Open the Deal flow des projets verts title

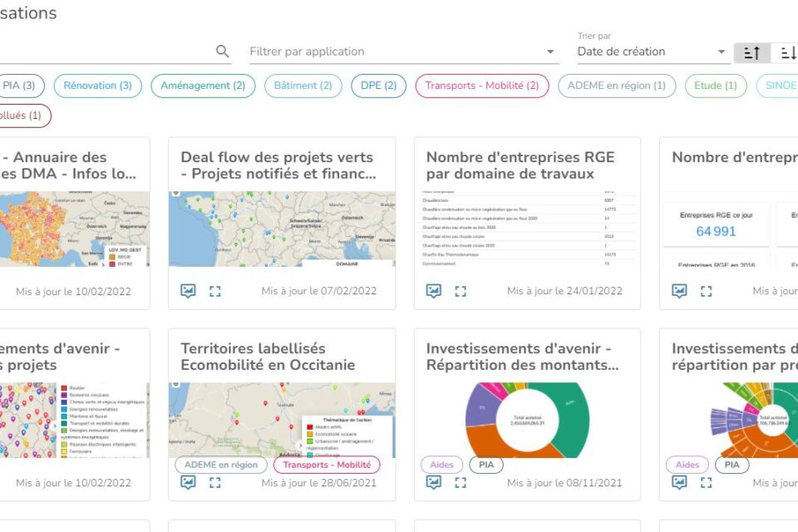(x=278, y=165)
